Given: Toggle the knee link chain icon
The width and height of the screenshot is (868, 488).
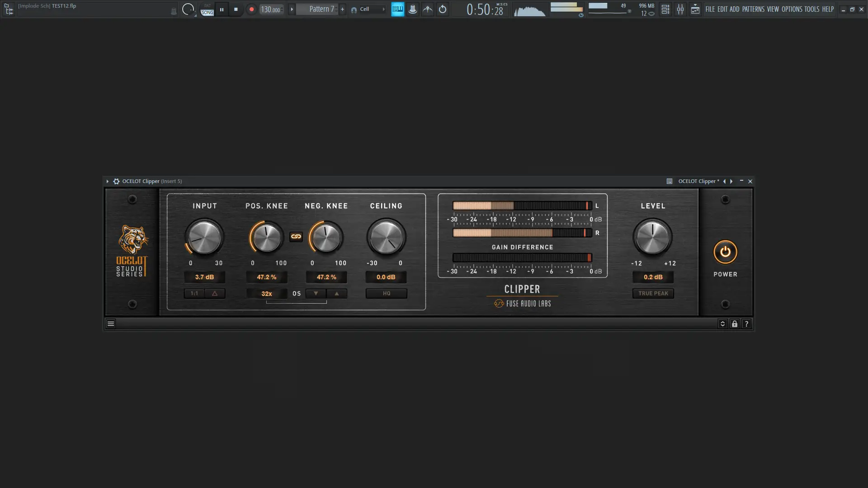Looking at the screenshot, I should click(x=296, y=236).
